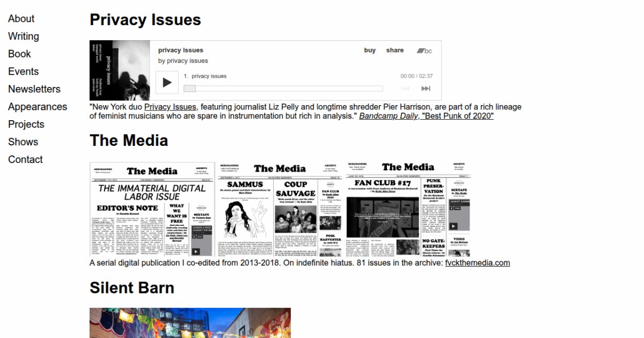Click share in the Bandcamp player
The width and height of the screenshot is (644, 338).
point(394,50)
